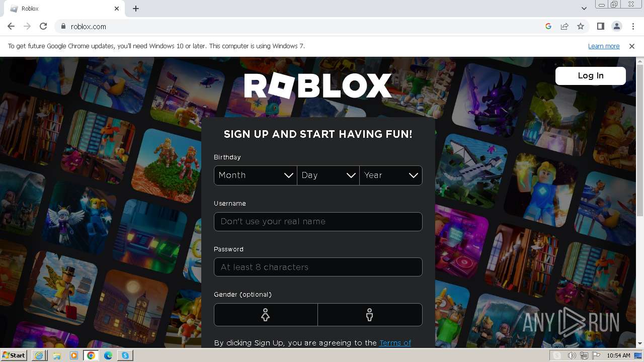Viewport: 644px width, 362px height.
Task: Click the network status tray icon
Action: coord(584,355)
